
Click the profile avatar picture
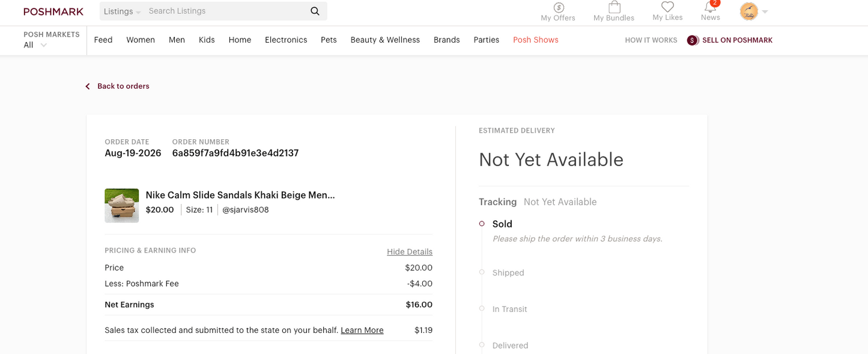coord(749,11)
